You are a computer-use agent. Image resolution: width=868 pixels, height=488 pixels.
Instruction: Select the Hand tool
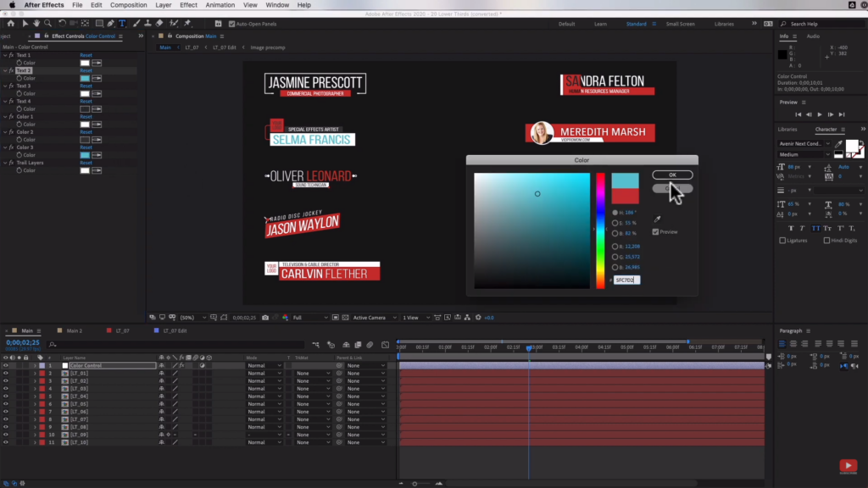click(x=36, y=24)
